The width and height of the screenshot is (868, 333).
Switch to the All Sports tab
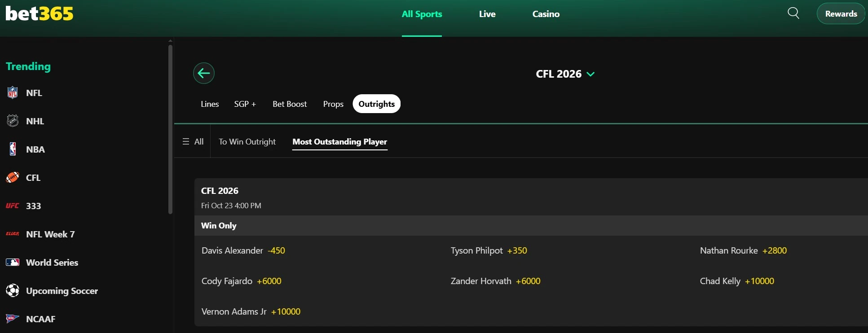click(422, 14)
